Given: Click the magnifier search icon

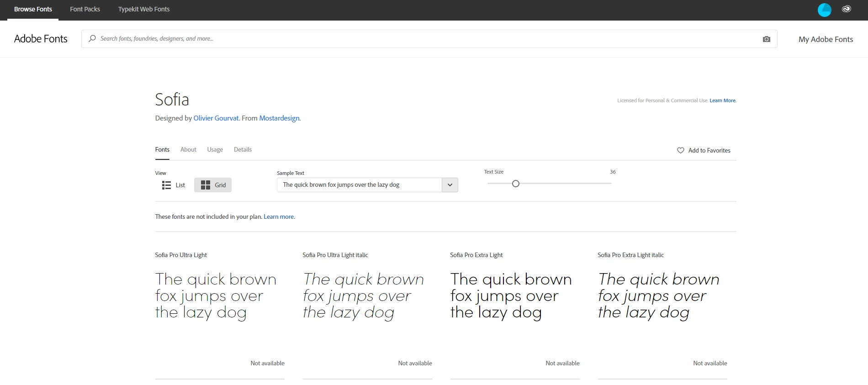Looking at the screenshot, I should tap(92, 38).
